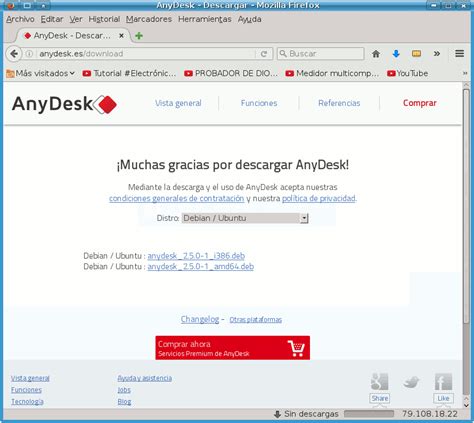474x423 pixels.
Task: Open the Ver menu
Action: coord(76,19)
